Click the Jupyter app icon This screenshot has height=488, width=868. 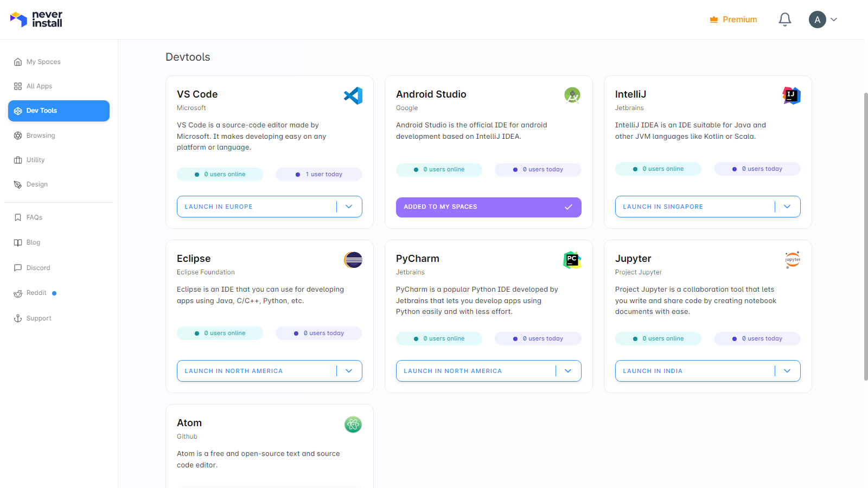(793, 260)
